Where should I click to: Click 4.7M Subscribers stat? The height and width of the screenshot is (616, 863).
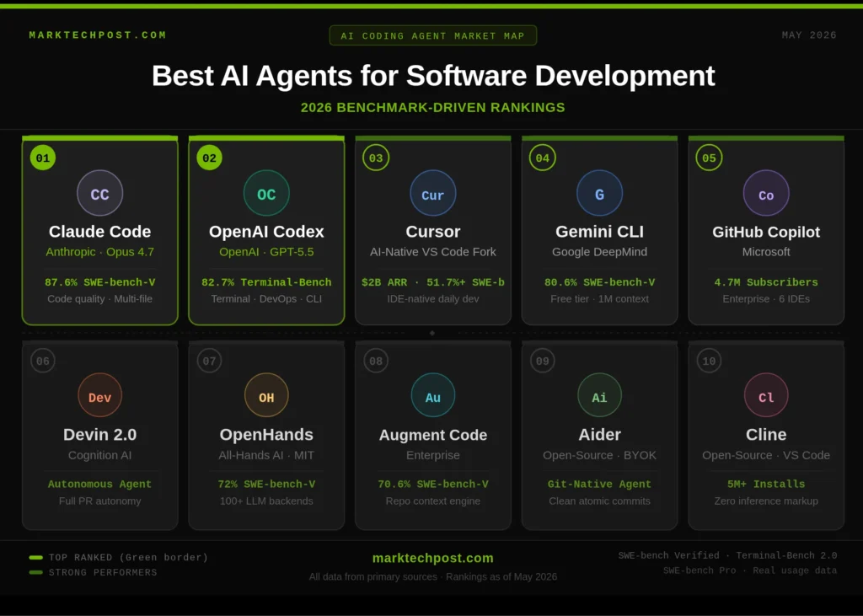point(766,282)
